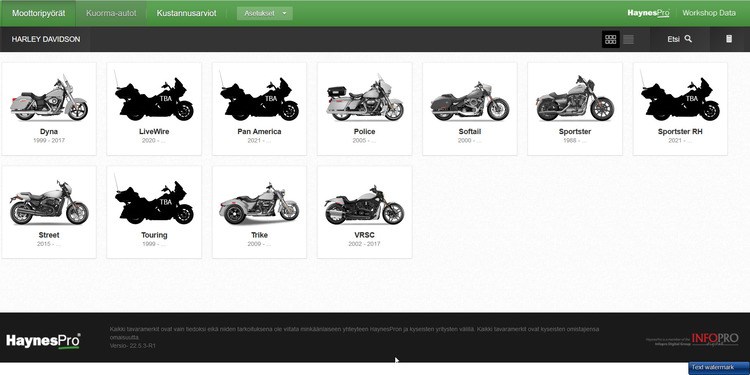Open the calculator icon in the toolbar

[x=728, y=39]
